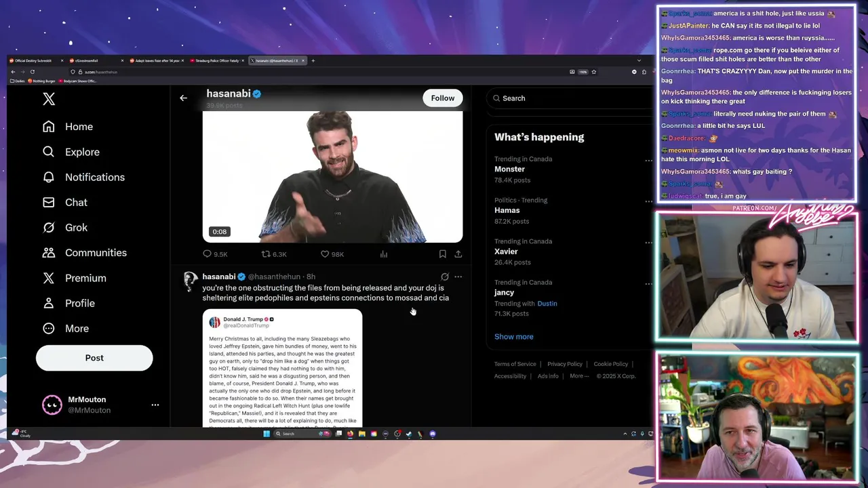Expand the footer More option
The width and height of the screenshot is (868, 488).
[579, 376]
